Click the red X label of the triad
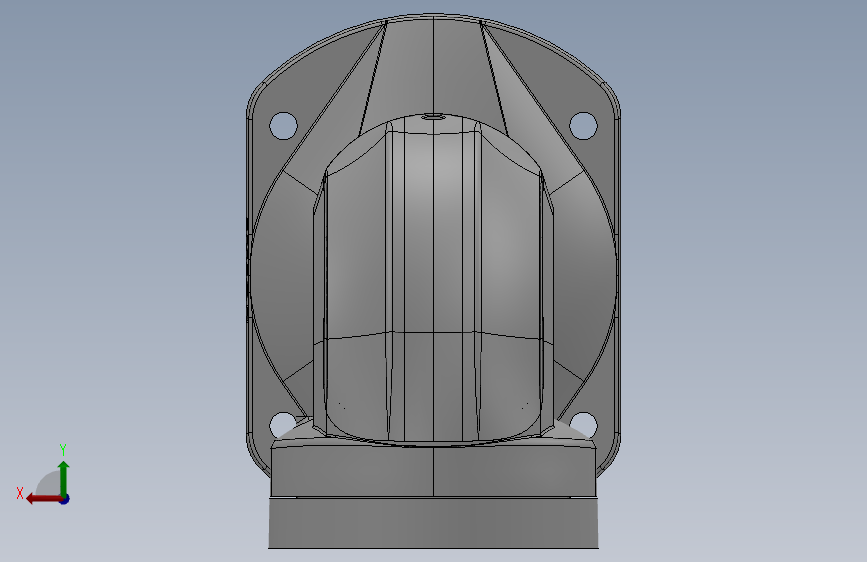 click(20, 493)
